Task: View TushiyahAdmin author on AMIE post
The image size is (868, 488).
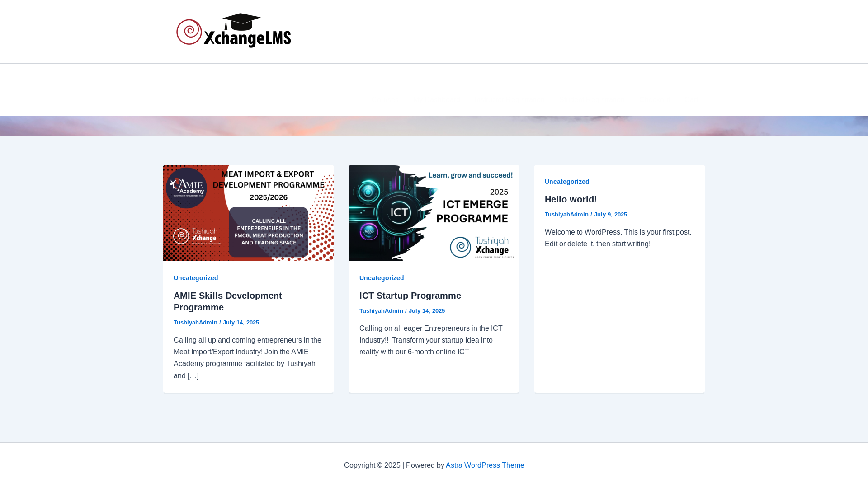Action: click(x=195, y=323)
